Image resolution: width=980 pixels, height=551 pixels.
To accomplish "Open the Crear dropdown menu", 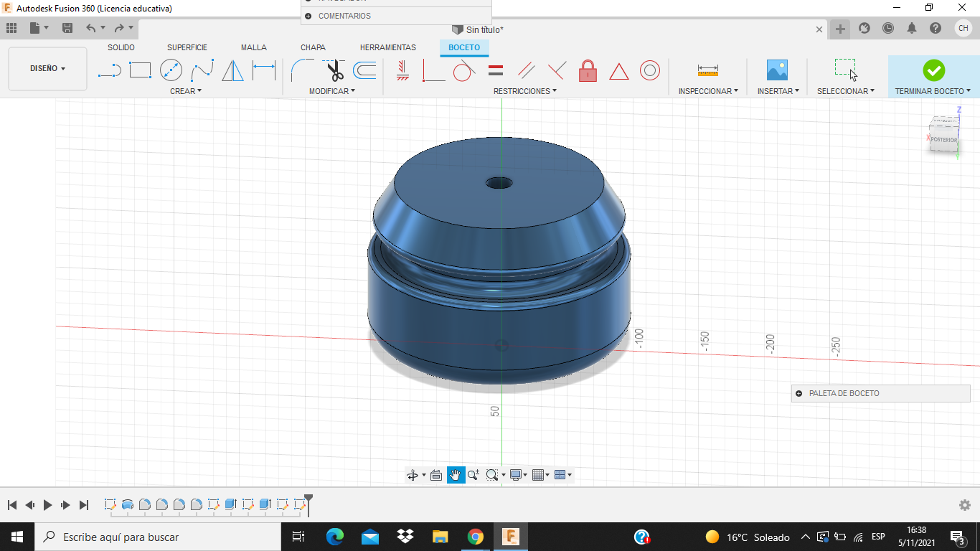I will [186, 91].
